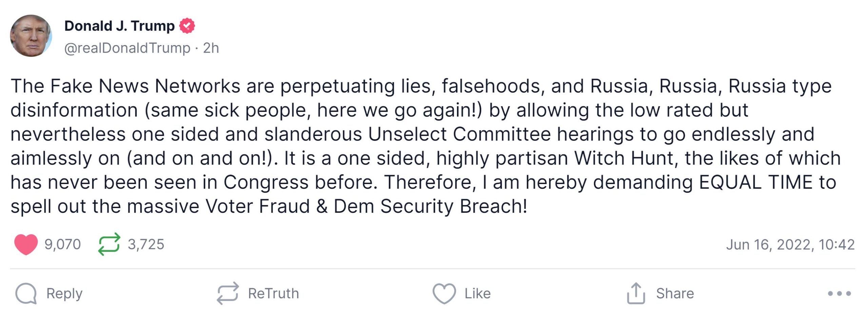Toggle the outlined Like heart icon

[x=444, y=293]
